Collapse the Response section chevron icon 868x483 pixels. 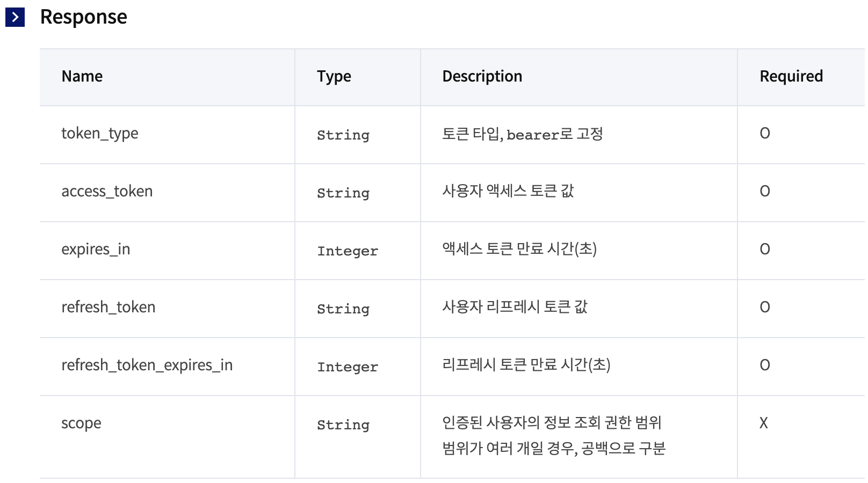15,17
